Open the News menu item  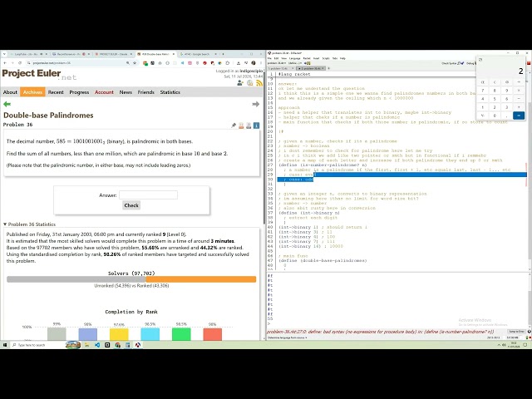(126, 92)
